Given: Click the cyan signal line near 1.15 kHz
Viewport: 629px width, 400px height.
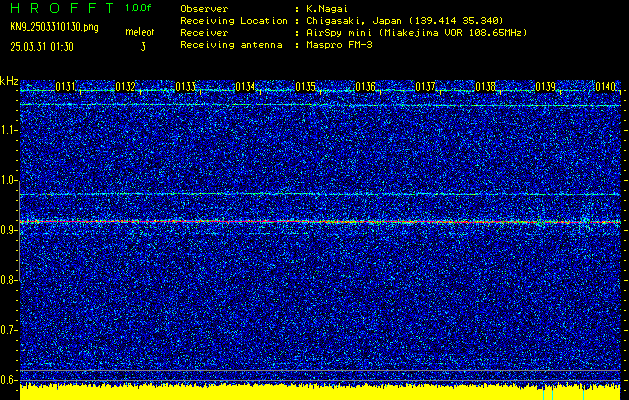Looking at the screenshot, I should [x=320, y=105].
